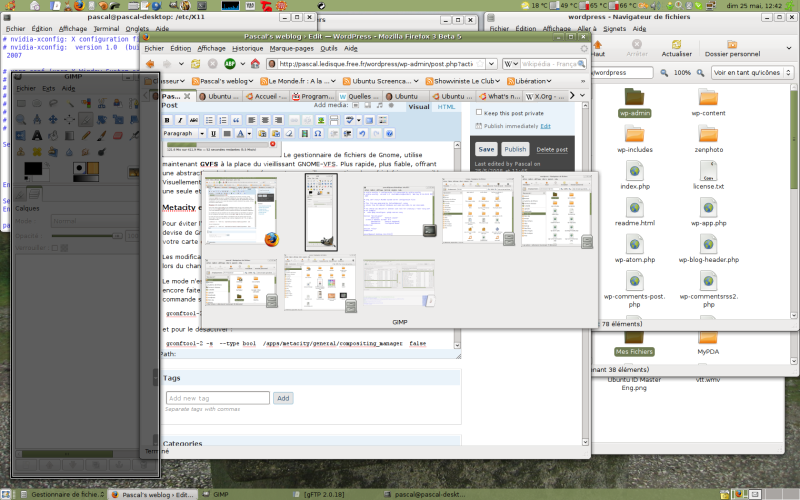Adjust the GIMP layers Opacité slider

click(87, 236)
